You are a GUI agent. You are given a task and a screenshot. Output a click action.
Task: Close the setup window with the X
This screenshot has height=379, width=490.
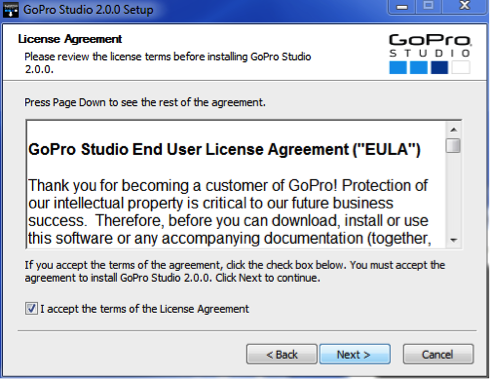pos(464,7)
